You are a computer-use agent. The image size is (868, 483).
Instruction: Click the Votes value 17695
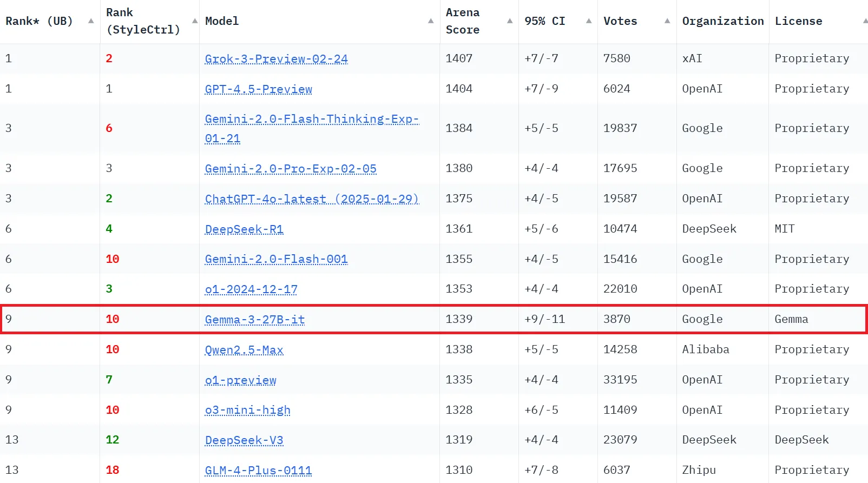pyautogui.click(x=620, y=168)
